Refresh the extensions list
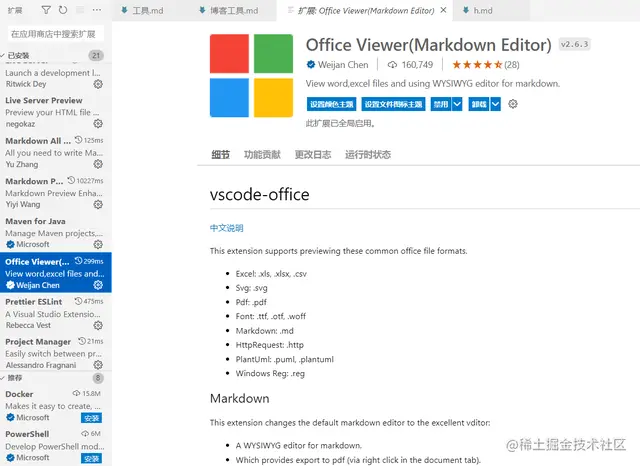Viewport: 640px width, 466px height. tap(63, 10)
